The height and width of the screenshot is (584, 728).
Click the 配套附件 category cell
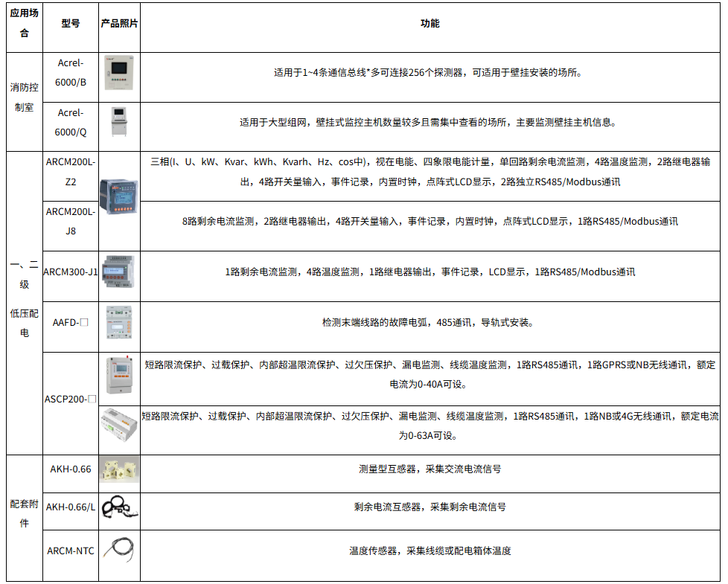[25, 513]
